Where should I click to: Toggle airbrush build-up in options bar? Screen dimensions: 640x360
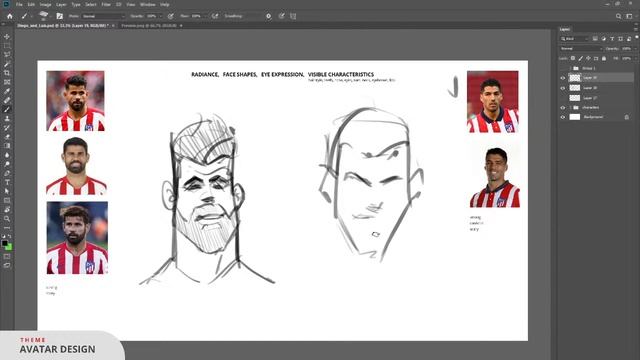click(x=215, y=16)
